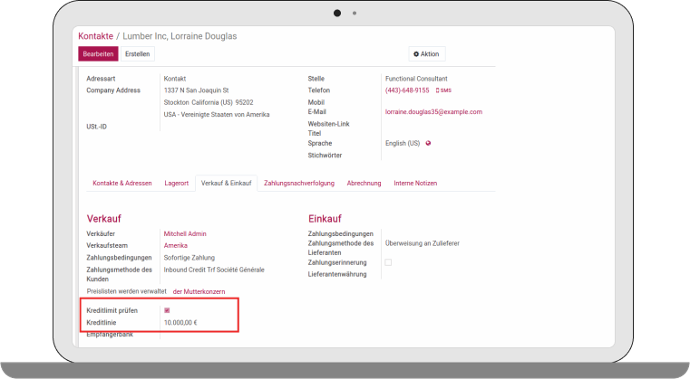690x379 pixels.
Task: Switch to Kontakte & Adressen tab
Action: pyautogui.click(x=122, y=183)
